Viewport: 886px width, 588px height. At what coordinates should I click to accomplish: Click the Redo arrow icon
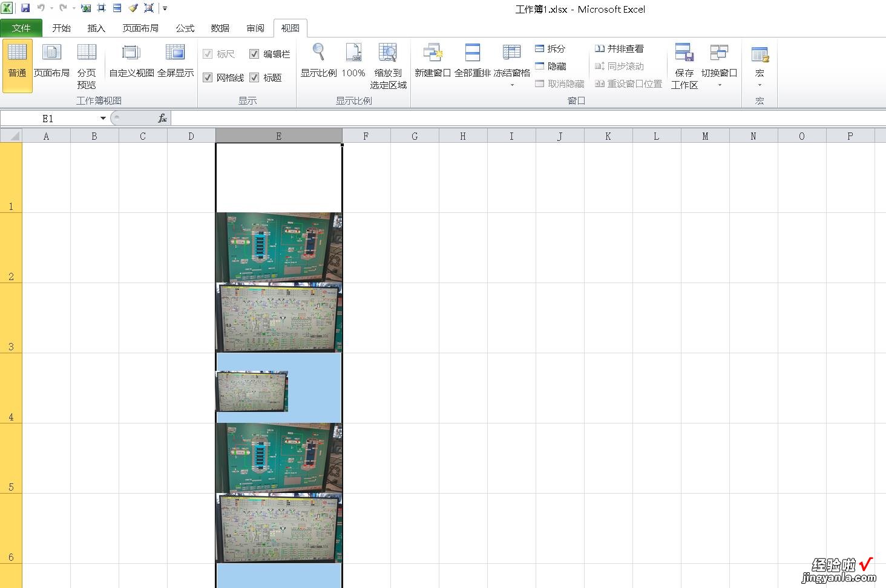63,8
